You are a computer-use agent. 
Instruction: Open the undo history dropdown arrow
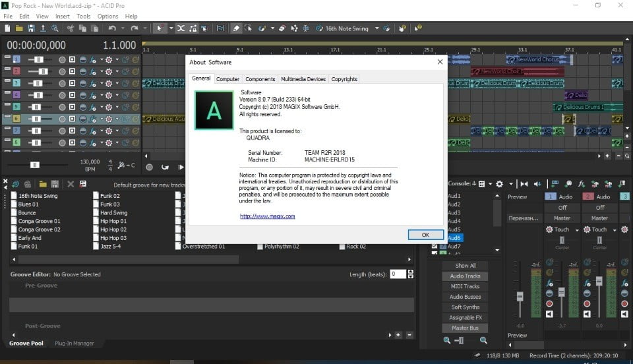(123, 28)
